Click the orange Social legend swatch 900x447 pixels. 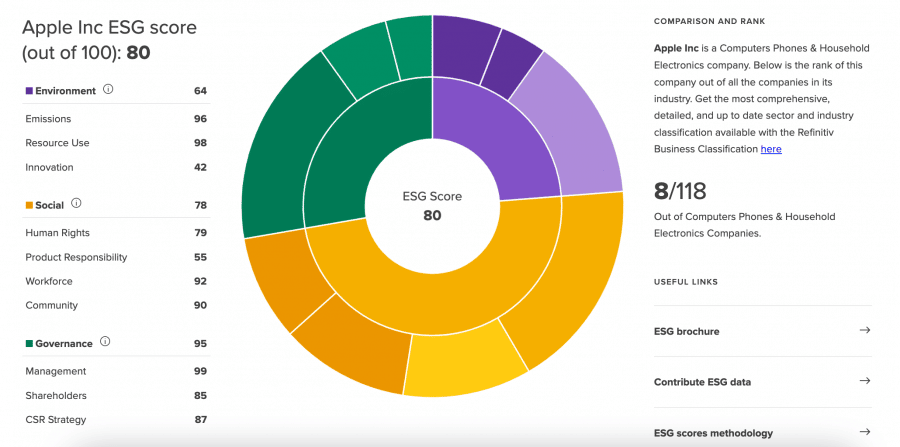point(29,205)
